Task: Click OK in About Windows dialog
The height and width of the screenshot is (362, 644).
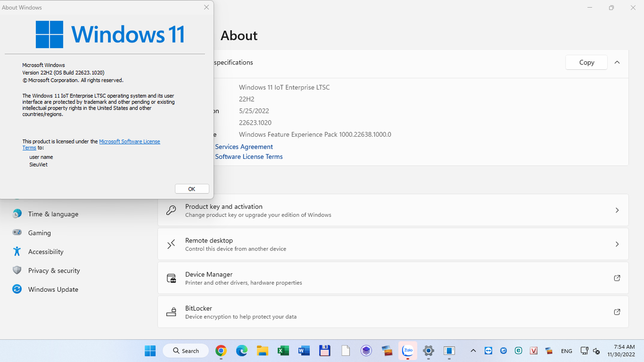Action: click(x=192, y=189)
